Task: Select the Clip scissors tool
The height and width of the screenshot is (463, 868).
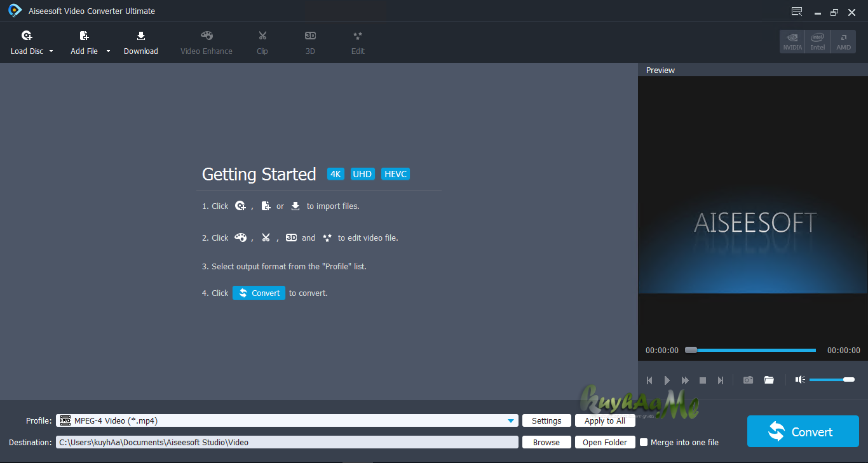Action: [262, 43]
